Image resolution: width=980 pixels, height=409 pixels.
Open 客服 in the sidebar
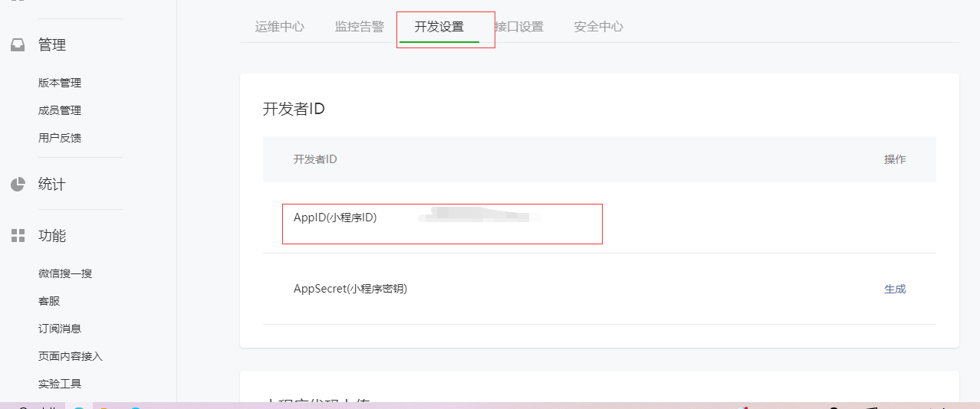pos(49,301)
